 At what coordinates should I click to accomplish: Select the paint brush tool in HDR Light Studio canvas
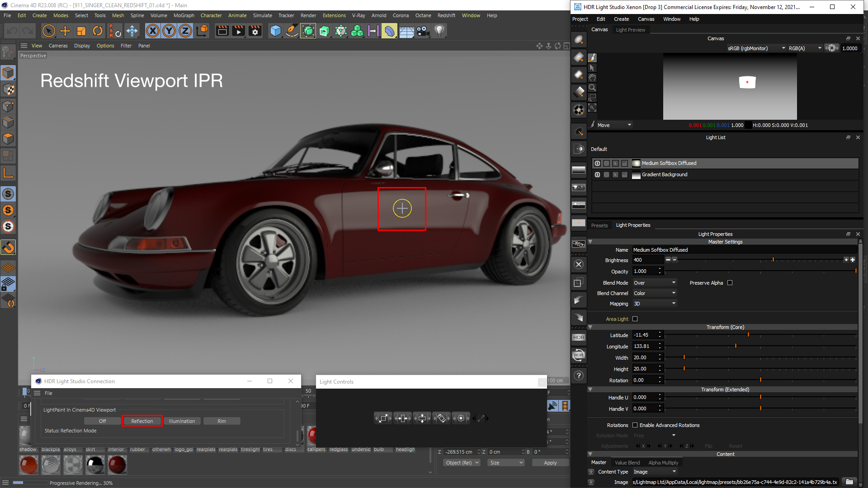pyautogui.click(x=592, y=58)
